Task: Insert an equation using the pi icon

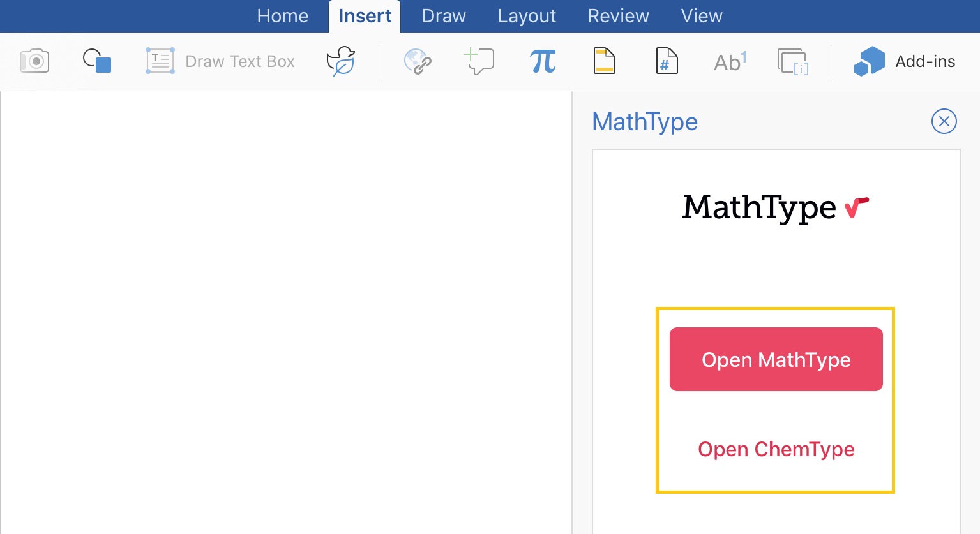Action: click(x=543, y=62)
